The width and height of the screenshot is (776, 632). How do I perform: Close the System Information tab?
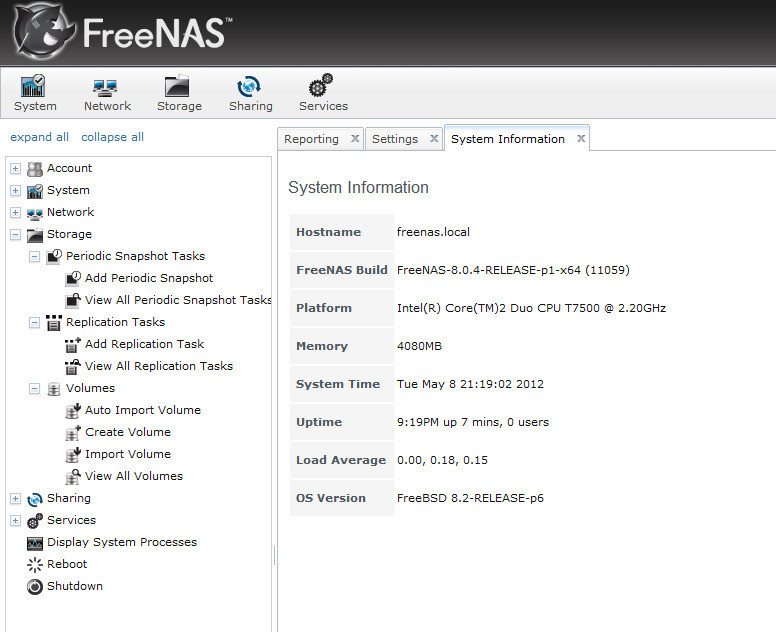pos(580,139)
